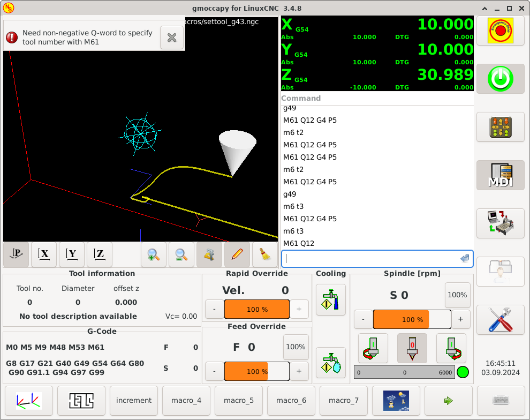Decrease spindle override with minus
Viewport: 530px width, 420px height.
363,319
